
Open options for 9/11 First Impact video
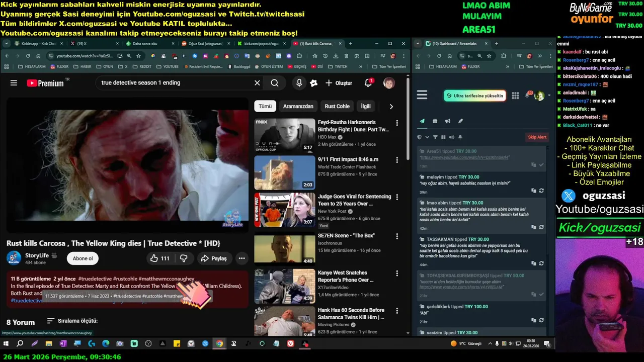click(397, 160)
